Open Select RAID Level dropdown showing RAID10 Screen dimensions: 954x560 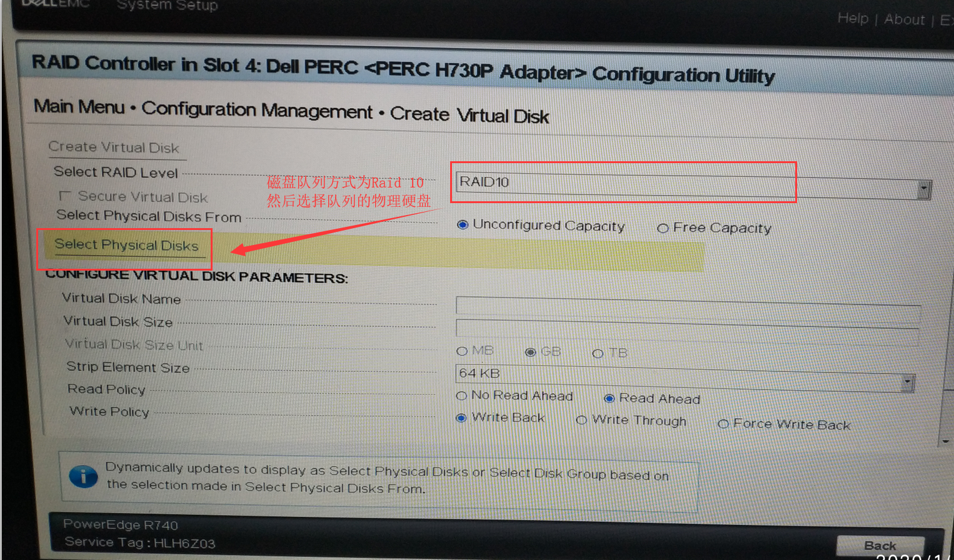(693, 185)
